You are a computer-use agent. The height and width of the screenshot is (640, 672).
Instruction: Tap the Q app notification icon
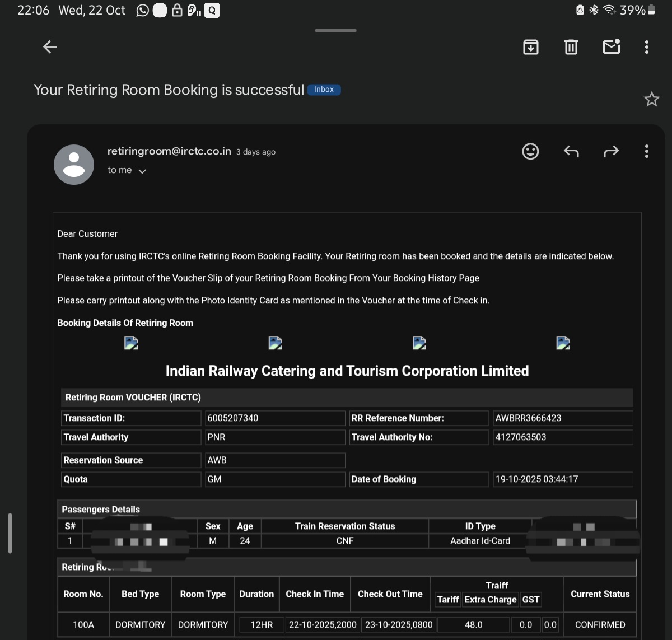point(212,10)
